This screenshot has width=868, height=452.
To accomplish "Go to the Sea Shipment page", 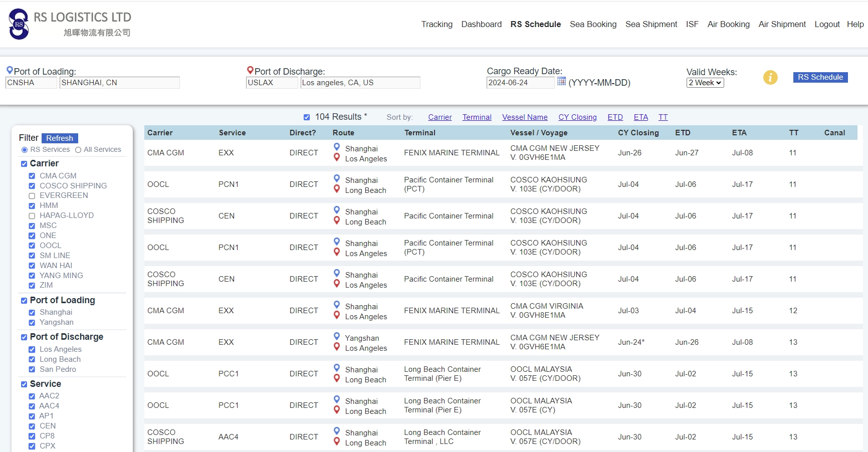I will 651,24.
